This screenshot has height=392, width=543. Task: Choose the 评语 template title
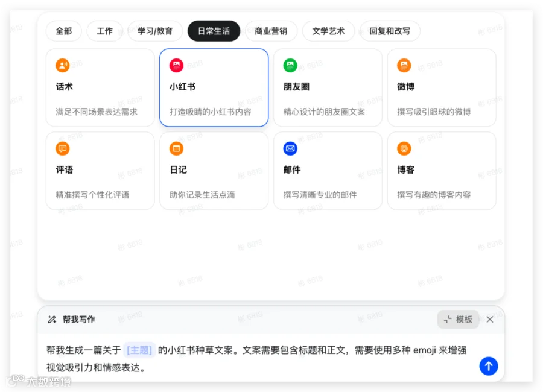pyautogui.click(x=65, y=169)
